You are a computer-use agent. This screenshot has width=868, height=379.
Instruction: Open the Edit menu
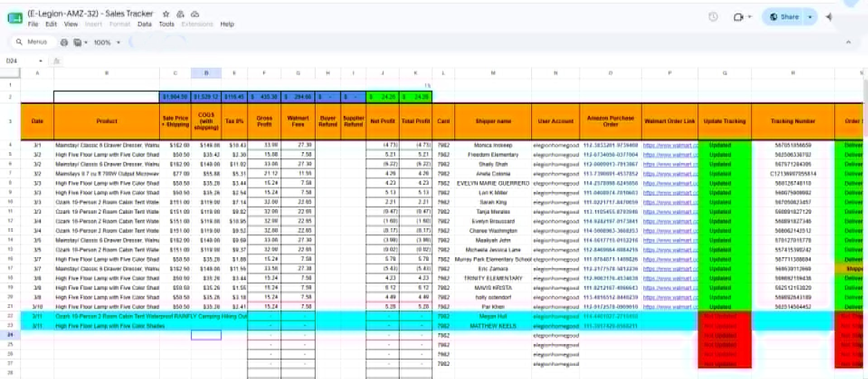coord(51,24)
